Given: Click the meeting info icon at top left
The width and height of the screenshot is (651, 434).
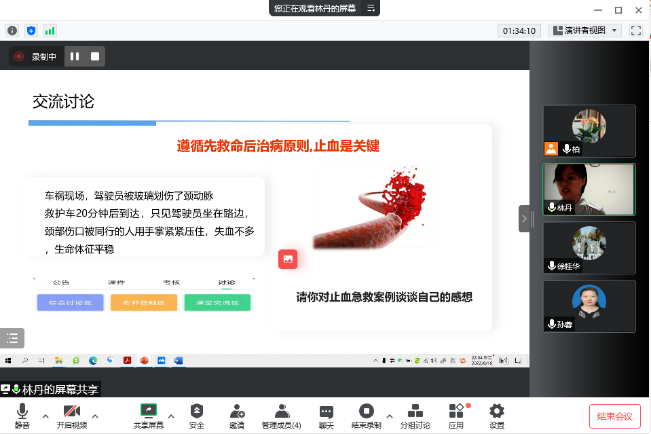Looking at the screenshot, I should tap(12, 31).
